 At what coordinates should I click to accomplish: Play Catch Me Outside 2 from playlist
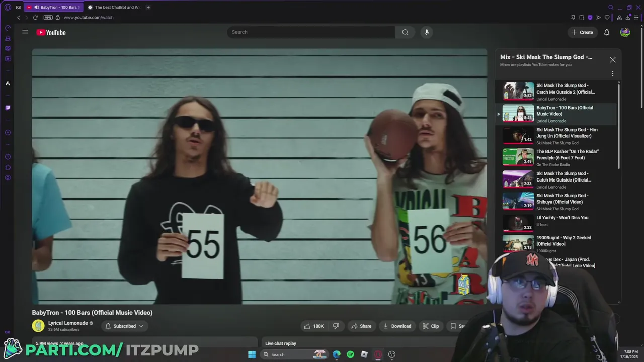click(556, 92)
